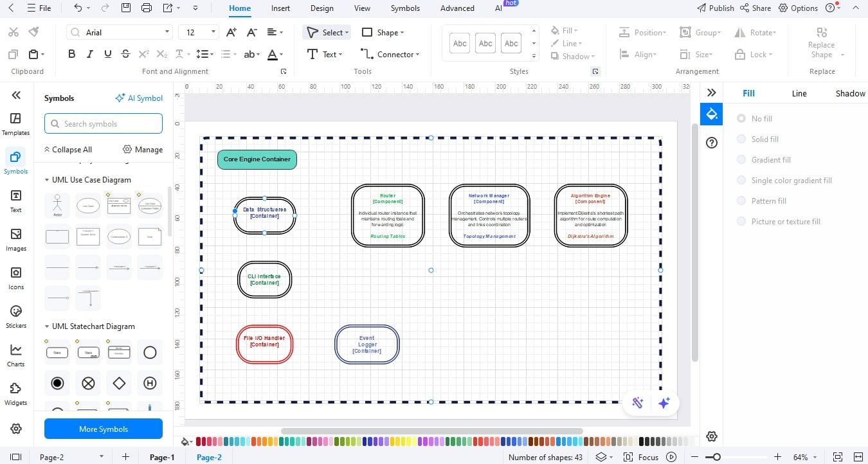Pick the diamond choice symbol in Statechart
This screenshot has width=868, height=464.
[x=119, y=383]
